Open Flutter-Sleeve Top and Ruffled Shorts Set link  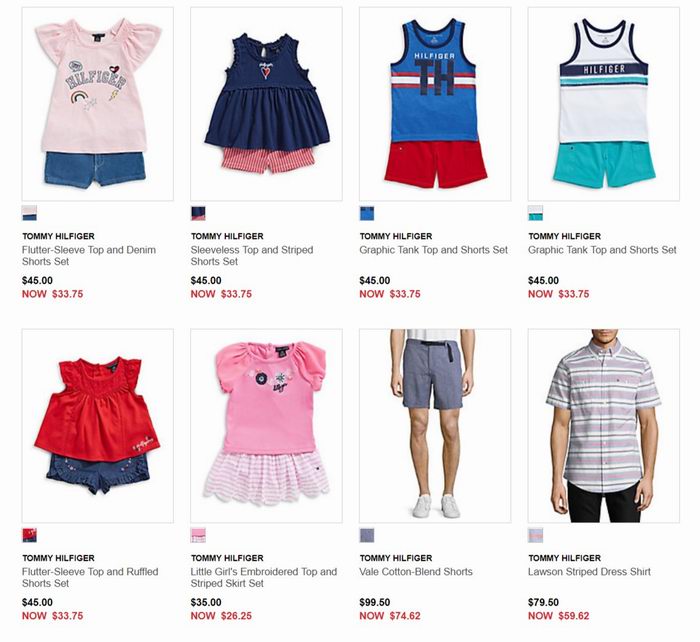90,578
